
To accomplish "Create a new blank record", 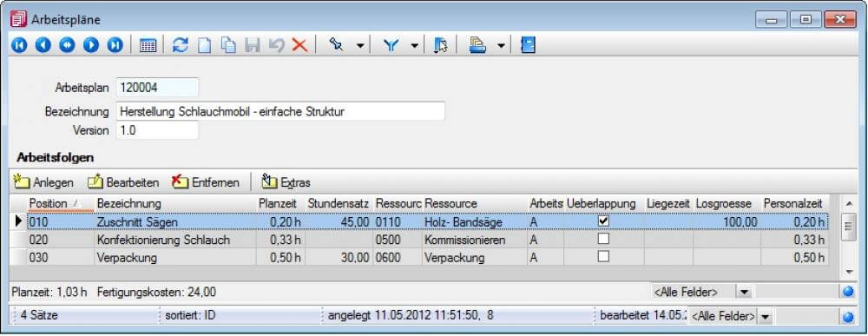I will pos(205,45).
